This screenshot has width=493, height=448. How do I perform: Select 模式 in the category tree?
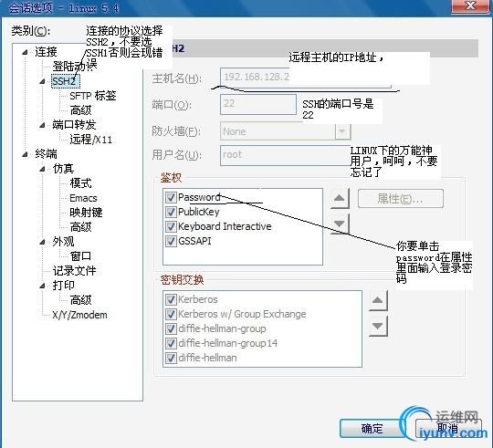point(81,183)
